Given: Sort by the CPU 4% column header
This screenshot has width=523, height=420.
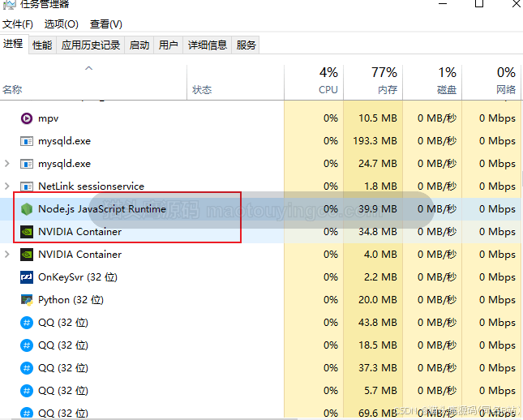Looking at the screenshot, I should (x=314, y=83).
